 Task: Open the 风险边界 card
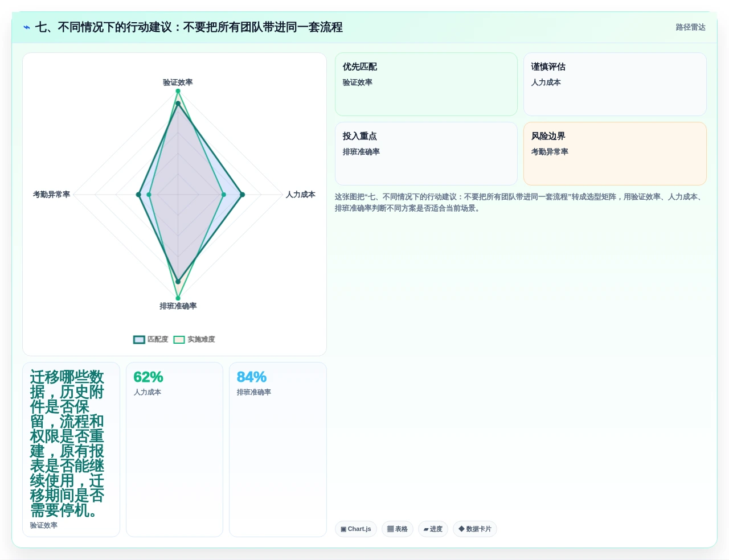(x=615, y=154)
